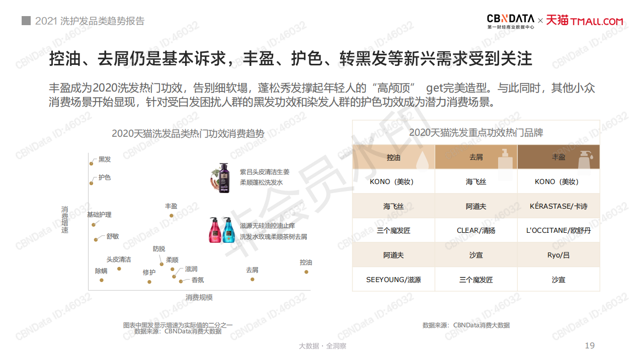Click the footer text 大数据·全洞察
Screen dimensions: 644x362
point(323,346)
